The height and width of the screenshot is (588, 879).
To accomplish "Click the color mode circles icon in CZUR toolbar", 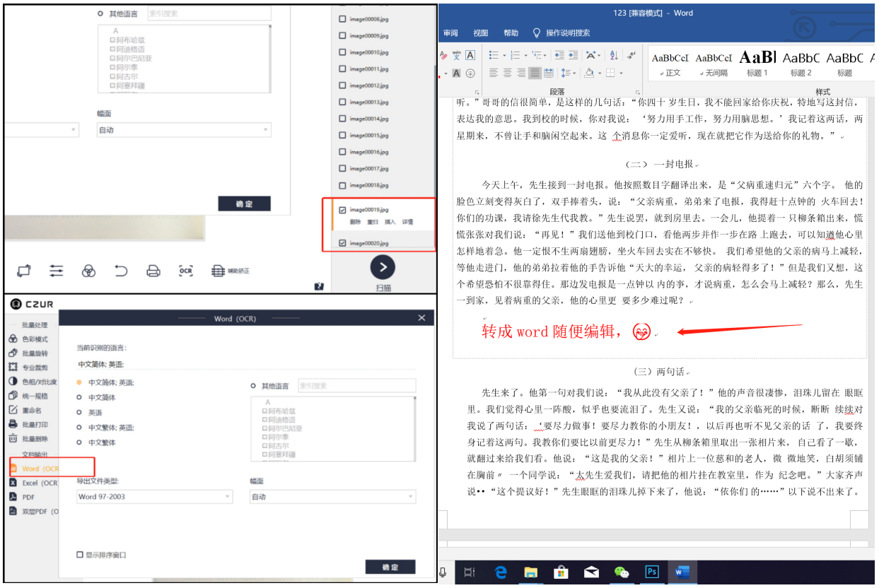I will pyautogui.click(x=88, y=270).
